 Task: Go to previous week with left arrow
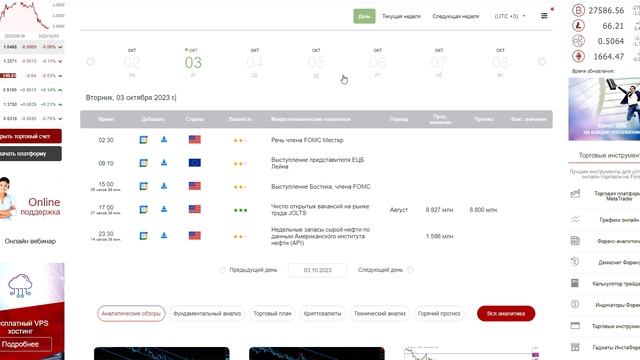click(x=91, y=62)
